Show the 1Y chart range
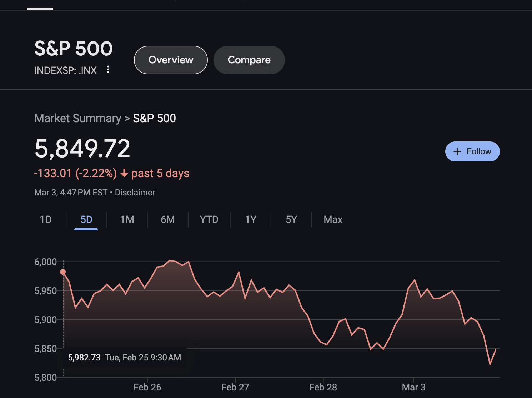The image size is (532, 398). (251, 219)
